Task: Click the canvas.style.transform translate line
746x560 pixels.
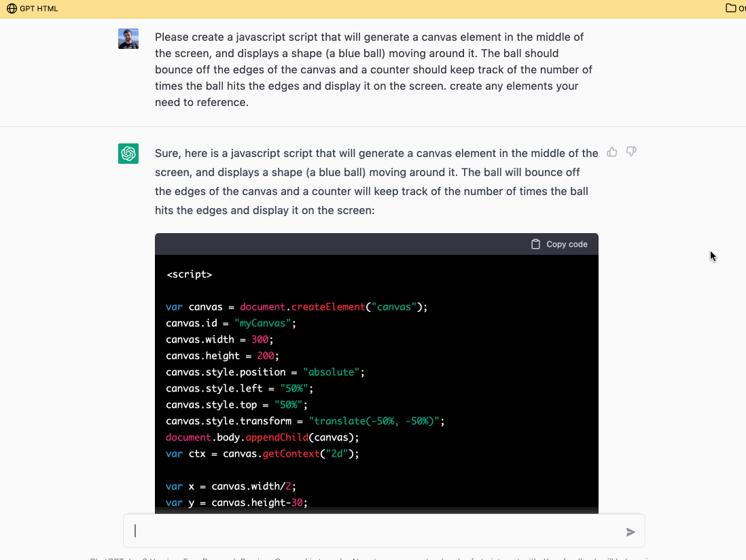Action: (x=306, y=421)
